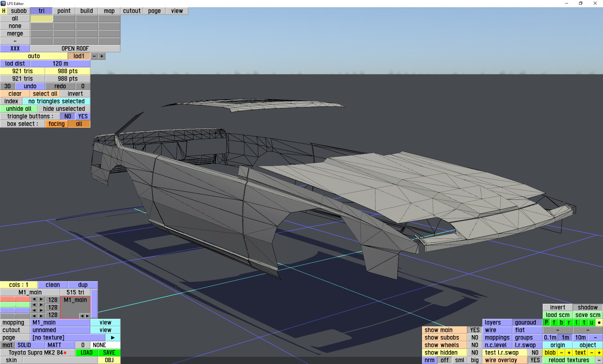Select the f front view button
Screen dimensions: 603x364
554,322
